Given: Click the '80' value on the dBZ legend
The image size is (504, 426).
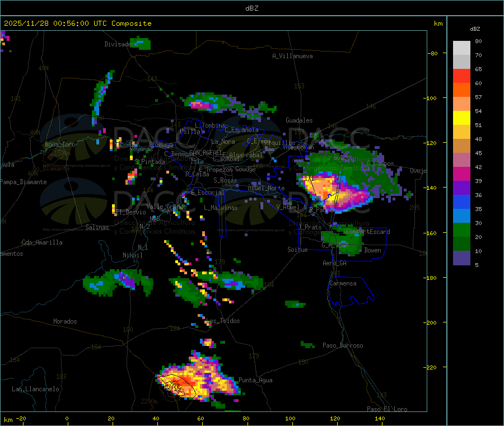Looking at the screenshot, I should tap(478, 41).
